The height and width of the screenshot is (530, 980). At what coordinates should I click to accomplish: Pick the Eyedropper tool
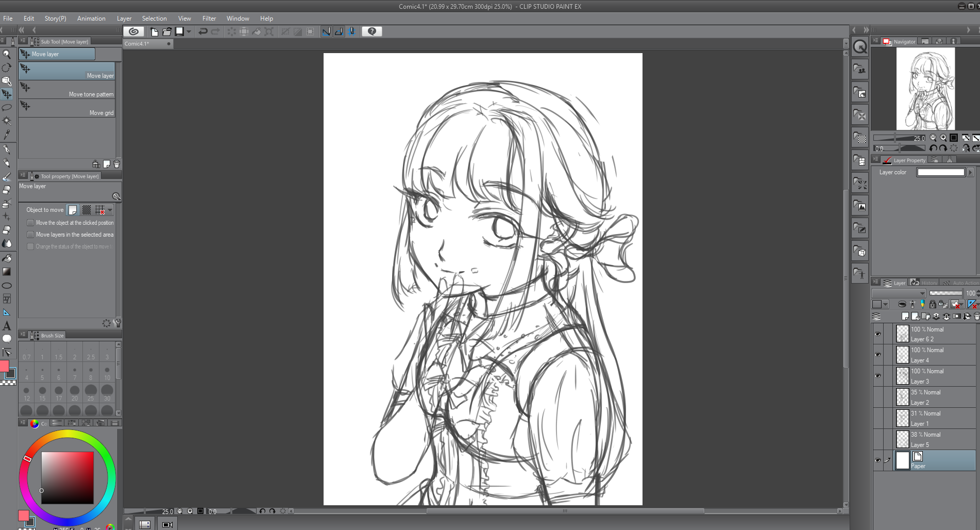click(x=7, y=135)
